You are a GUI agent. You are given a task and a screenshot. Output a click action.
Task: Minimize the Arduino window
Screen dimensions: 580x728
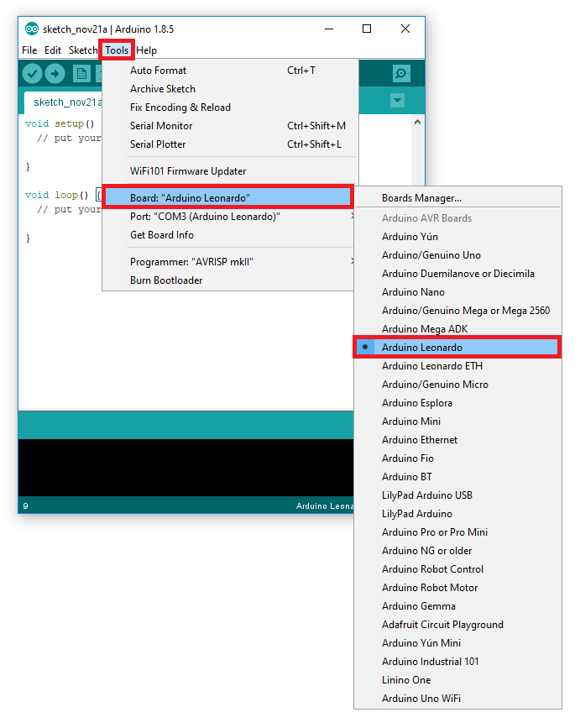tap(329, 29)
